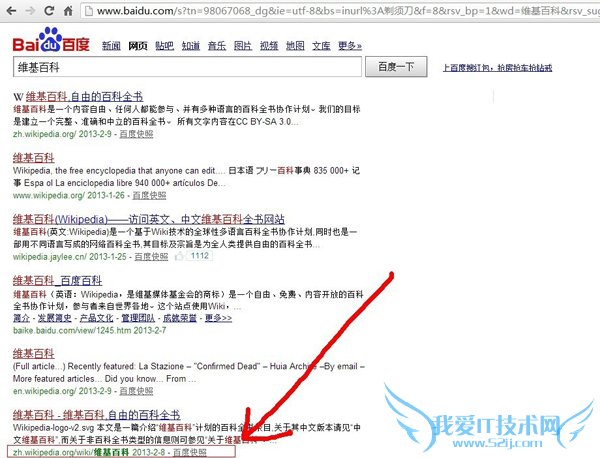Open the 成就荣誉 sublink

tap(180, 318)
